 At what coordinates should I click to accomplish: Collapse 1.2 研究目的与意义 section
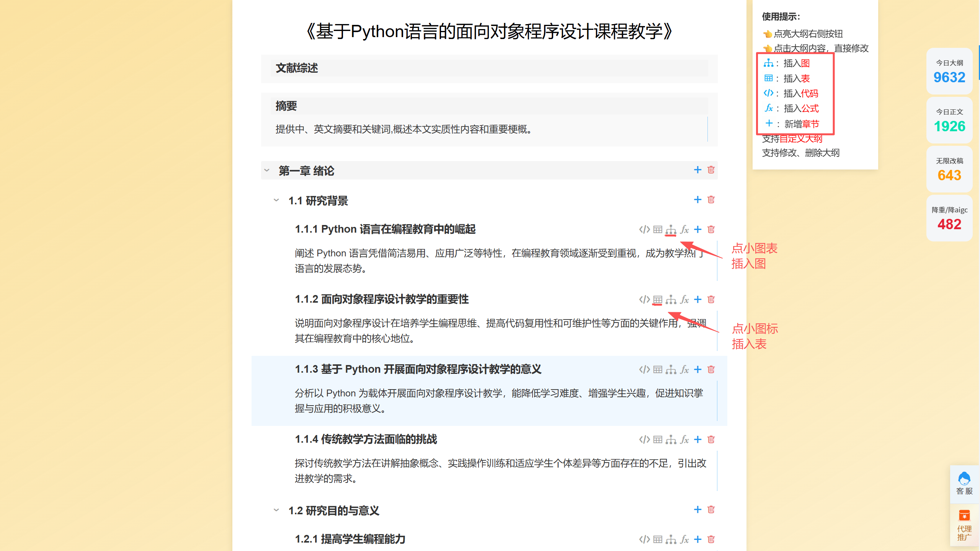click(x=276, y=510)
